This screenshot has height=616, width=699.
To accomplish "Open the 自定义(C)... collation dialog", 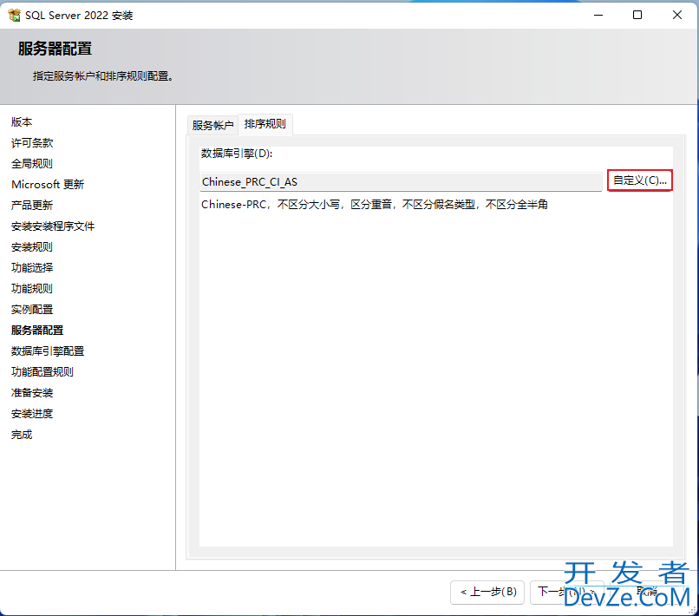I will pos(640,180).
